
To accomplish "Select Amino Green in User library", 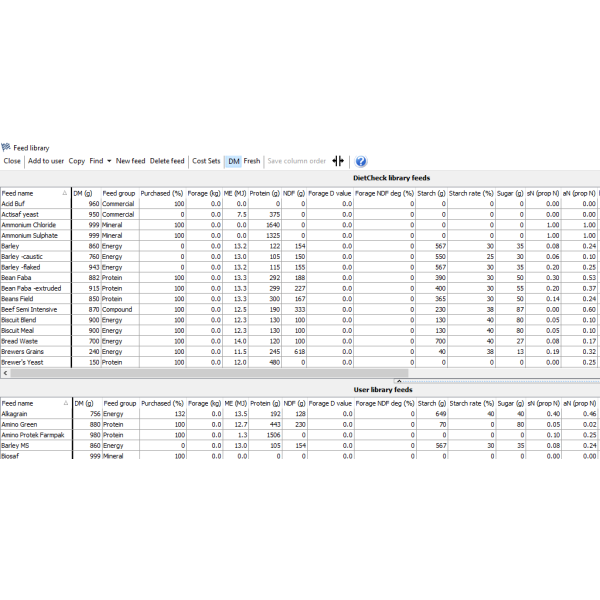I will (x=19, y=425).
